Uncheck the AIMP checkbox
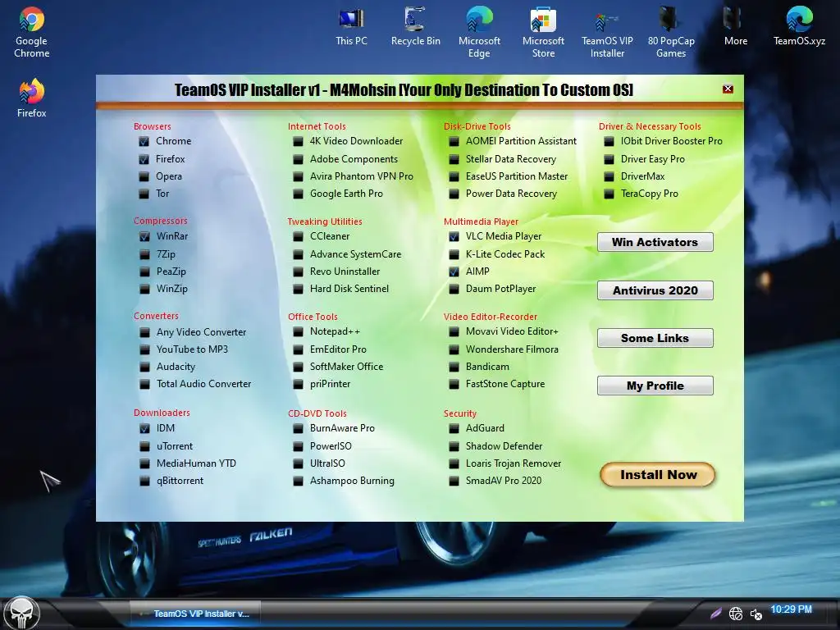 click(x=454, y=272)
